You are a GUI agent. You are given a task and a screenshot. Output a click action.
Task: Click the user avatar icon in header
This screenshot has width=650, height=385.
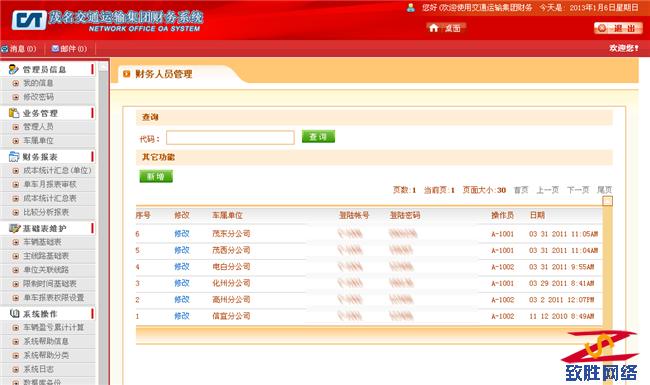pos(410,7)
